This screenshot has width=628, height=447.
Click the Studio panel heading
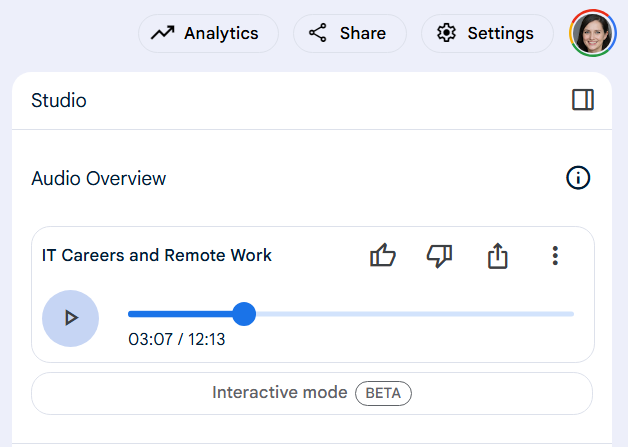click(x=59, y=100)
